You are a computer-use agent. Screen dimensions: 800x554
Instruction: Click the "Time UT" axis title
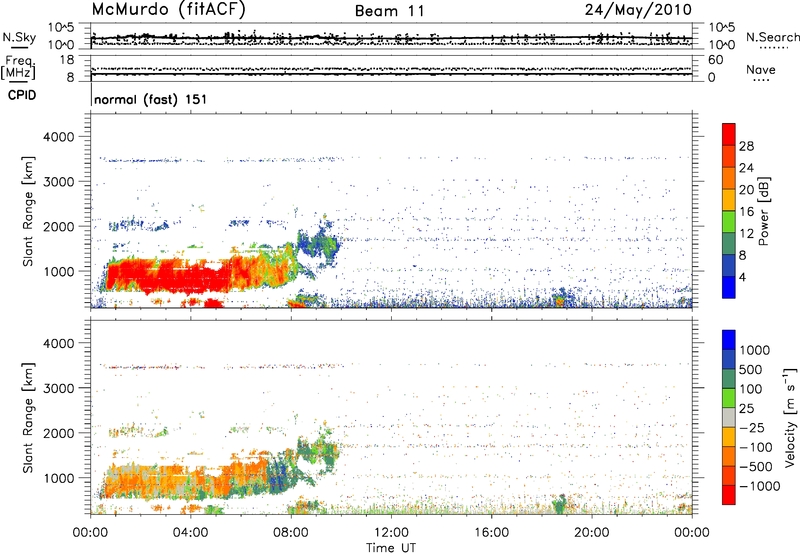tap(391, 548)
